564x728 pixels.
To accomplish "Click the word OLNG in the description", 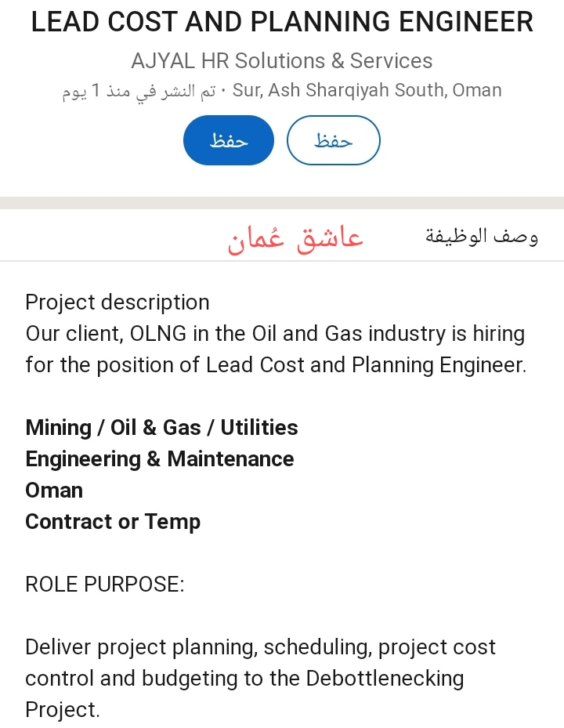I will click(x=158, y=334).
